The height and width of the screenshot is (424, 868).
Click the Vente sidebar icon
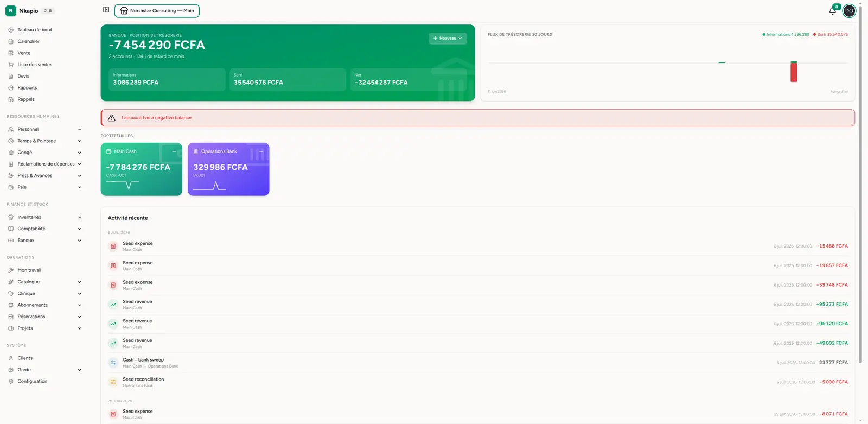coord(11,53)
